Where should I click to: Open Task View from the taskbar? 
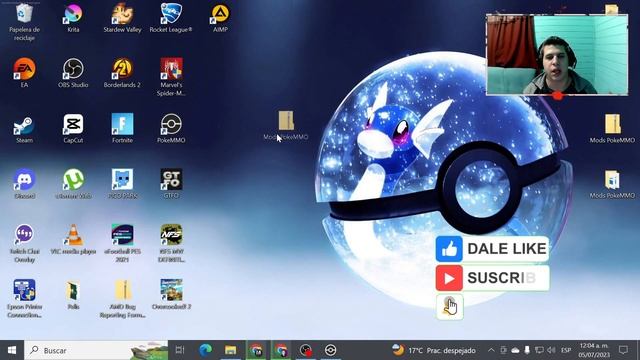tap(180, 350)
